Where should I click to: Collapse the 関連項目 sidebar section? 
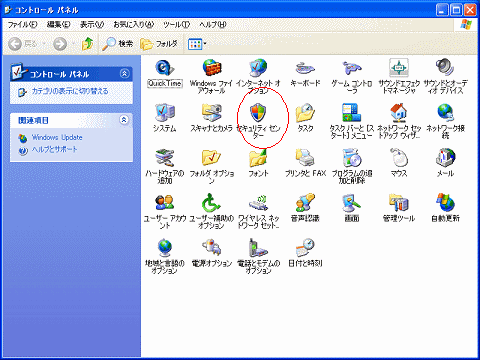click(124, 120)
